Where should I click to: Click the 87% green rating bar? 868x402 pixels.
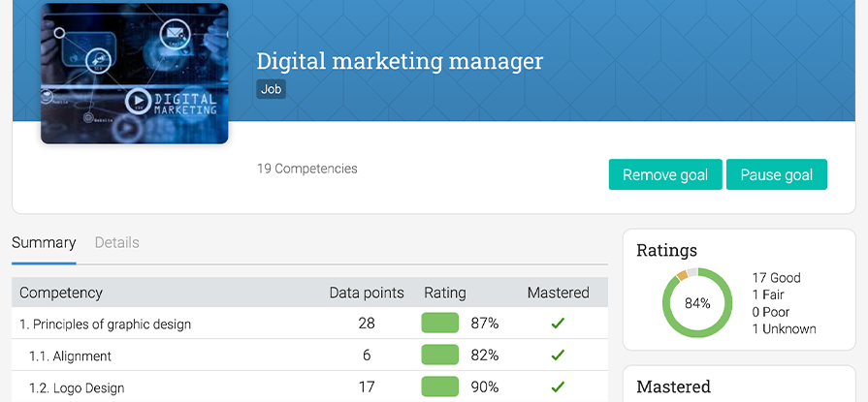[440, 324]
